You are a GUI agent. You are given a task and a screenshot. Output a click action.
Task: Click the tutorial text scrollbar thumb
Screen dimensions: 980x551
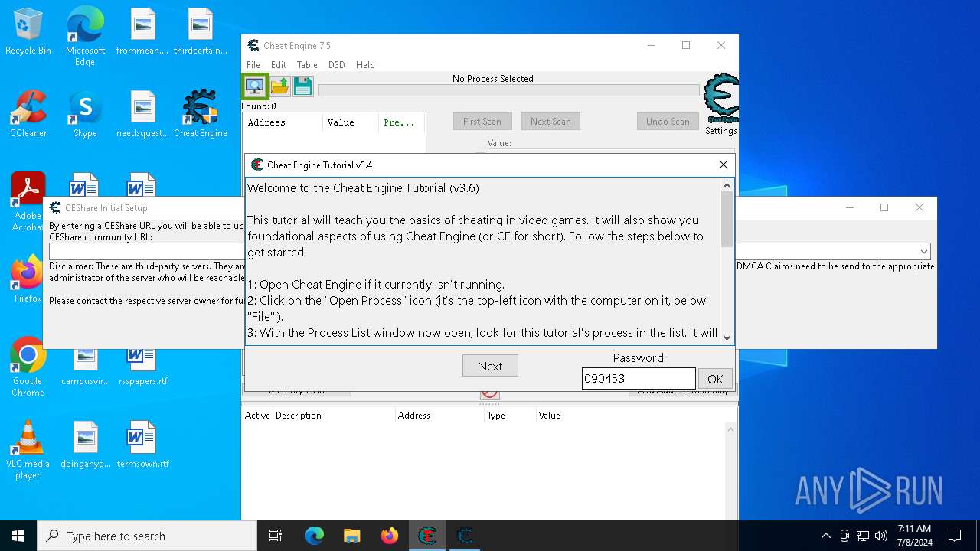727,219
